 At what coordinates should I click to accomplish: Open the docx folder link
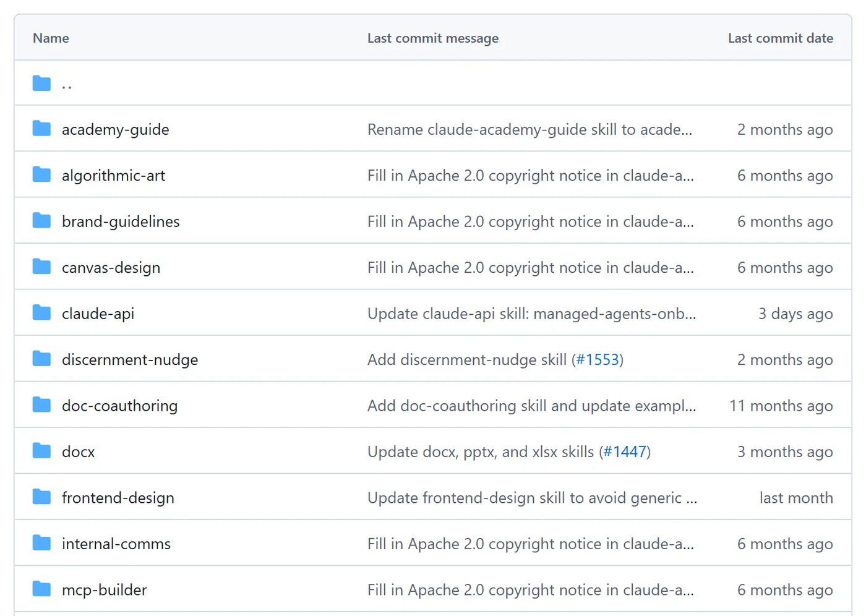(79, 452)
